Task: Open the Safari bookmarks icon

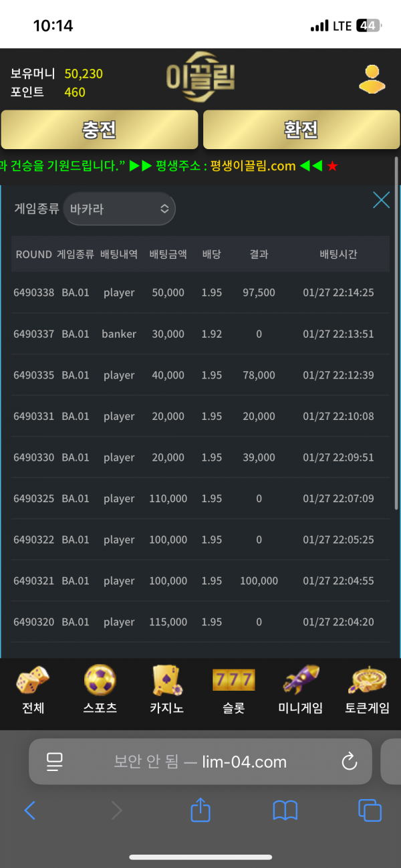Action: coord(285,810)
